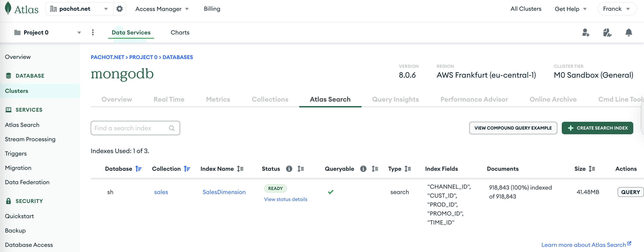Sort by Database column icon
The width and height of the screenshot is (644, 252).
[x=138, y=169]
